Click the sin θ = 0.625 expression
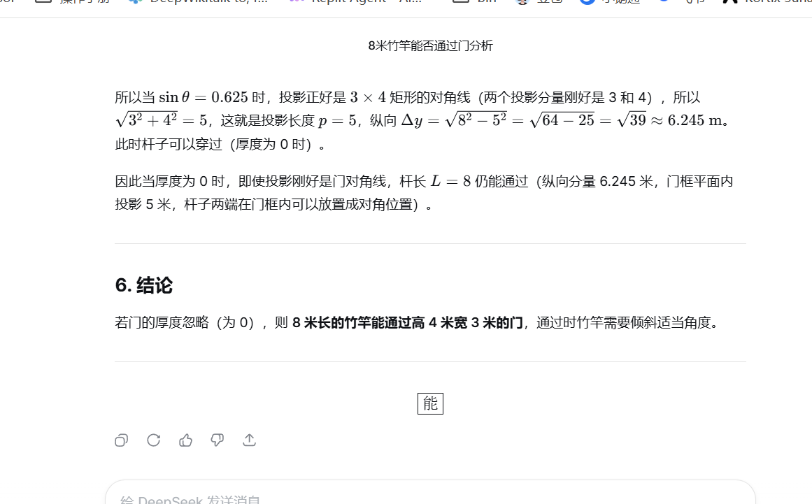The height and width of the screenshot is (504, 812). 204,97
